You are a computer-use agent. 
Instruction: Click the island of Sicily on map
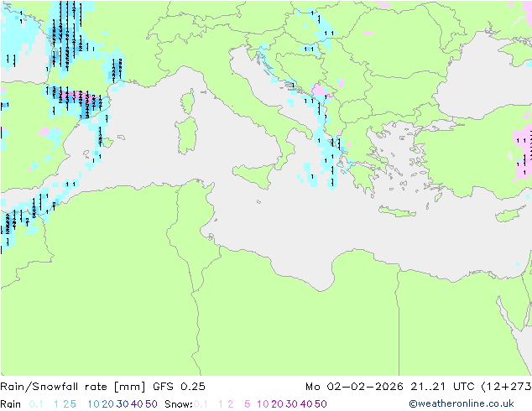click(256, 174)
